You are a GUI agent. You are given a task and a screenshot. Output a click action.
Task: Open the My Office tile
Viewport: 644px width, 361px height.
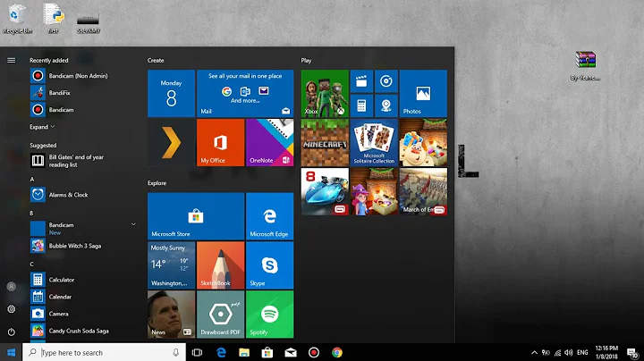(x=220, y=141)
